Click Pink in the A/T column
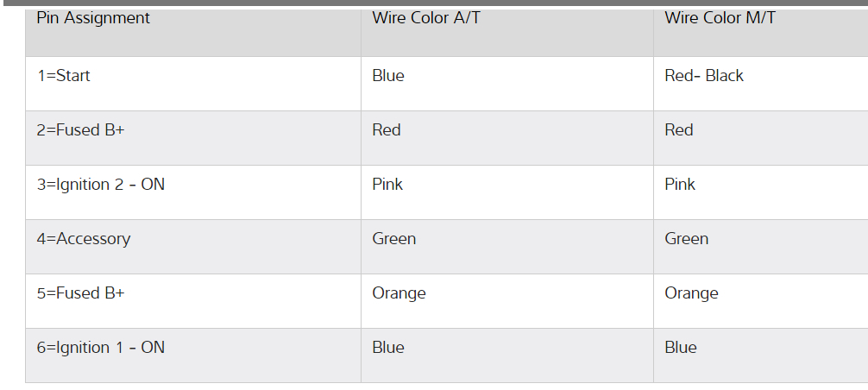 point(387,185)
